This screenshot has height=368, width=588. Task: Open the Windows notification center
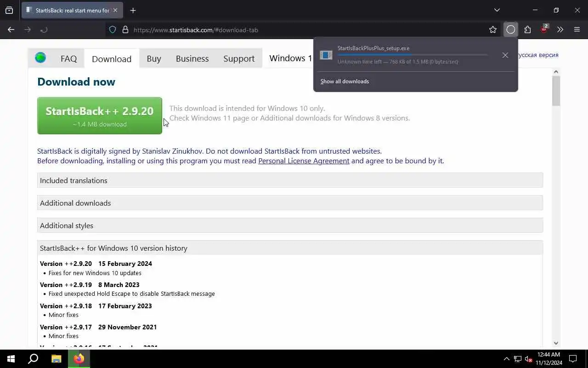pyautogui.click(x=573, y=359)
